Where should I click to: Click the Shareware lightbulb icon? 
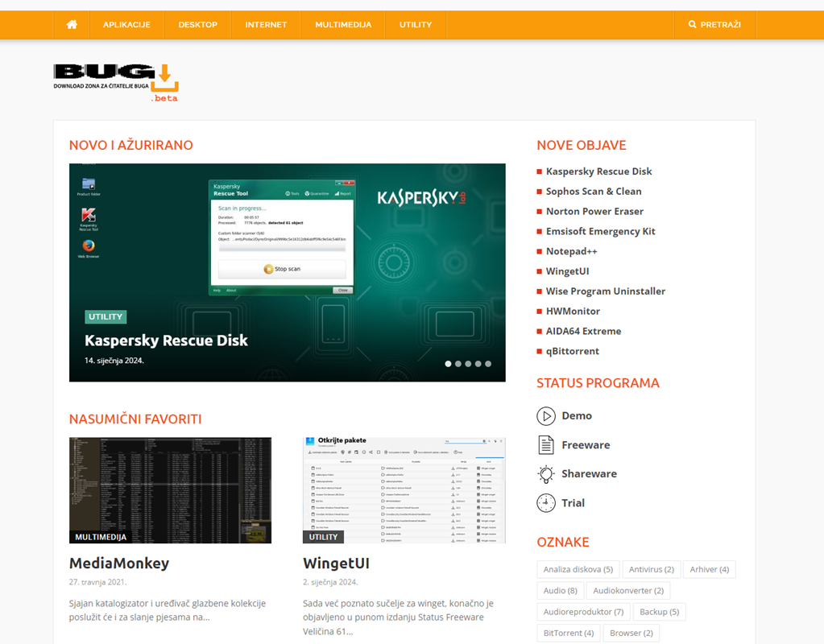point(546,474)
